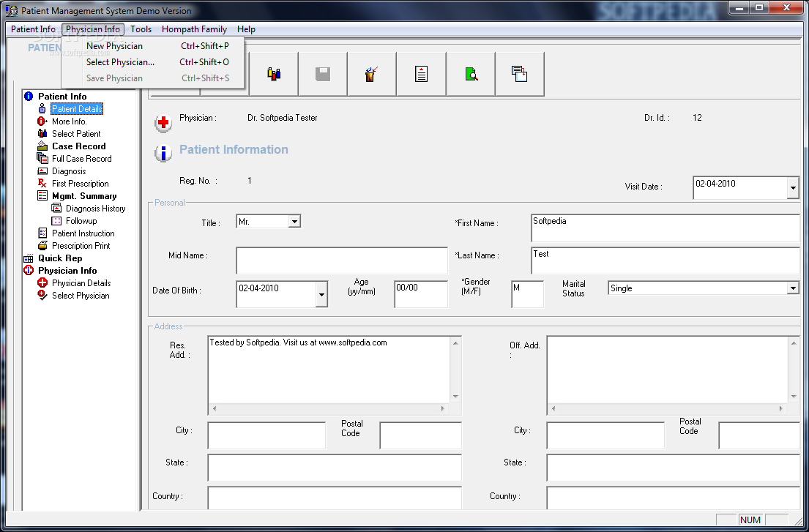Open the Help menu
The height and width of the screenshot is (532, 809).
pos(246,29)
